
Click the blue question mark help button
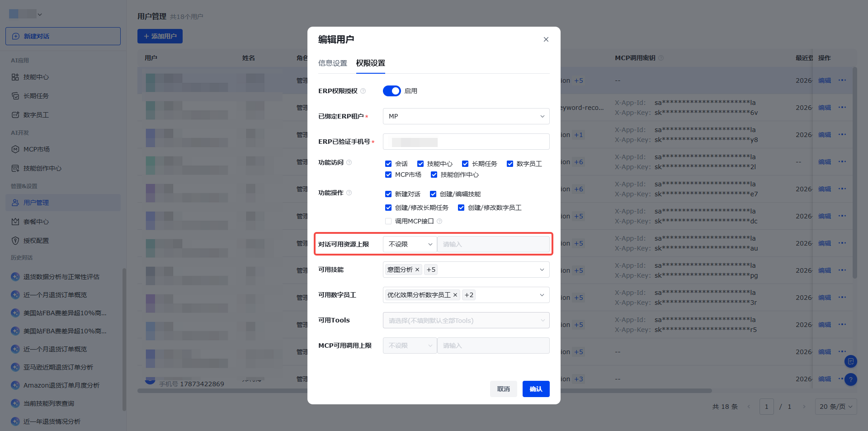(850, 379)
